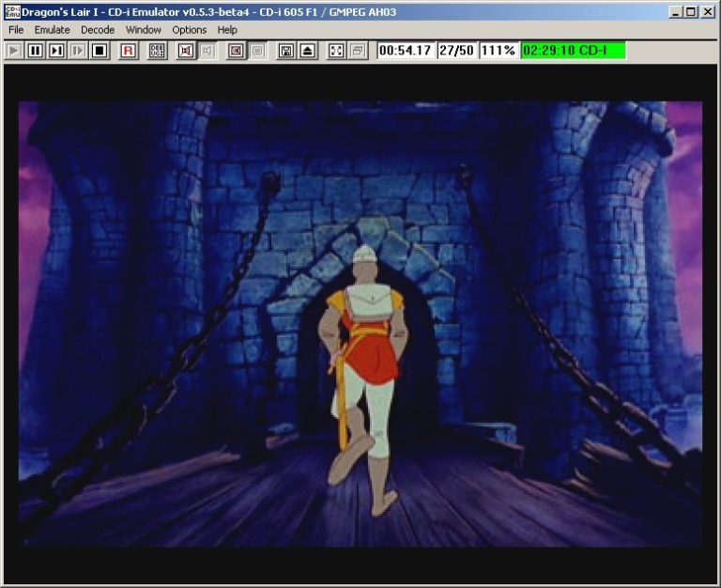Toggle fullscreen with the arrows icon
This screenshot has width=721, height=588.
336,51
